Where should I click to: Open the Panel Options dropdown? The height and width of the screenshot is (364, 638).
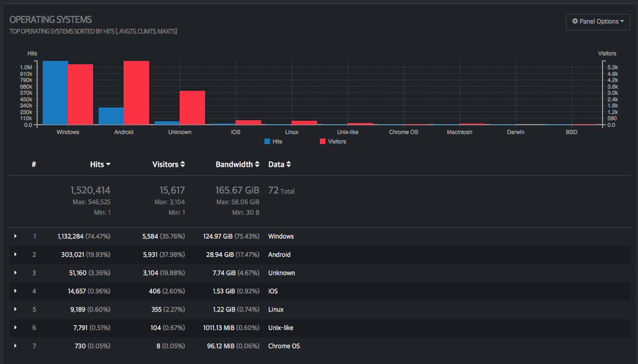pos(598,22)
